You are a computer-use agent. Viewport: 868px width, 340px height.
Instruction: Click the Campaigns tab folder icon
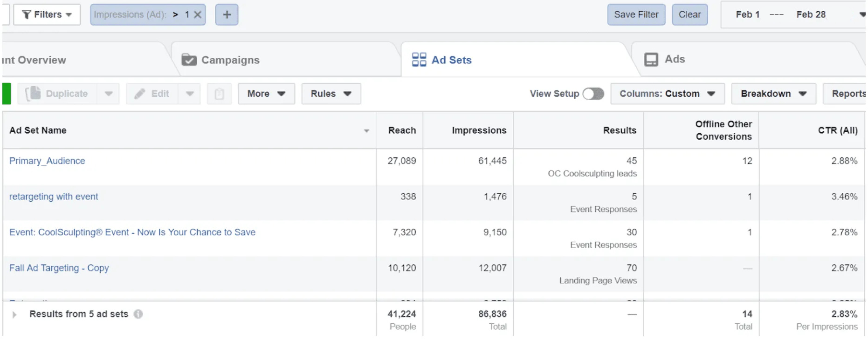click(x=189, y=60)
